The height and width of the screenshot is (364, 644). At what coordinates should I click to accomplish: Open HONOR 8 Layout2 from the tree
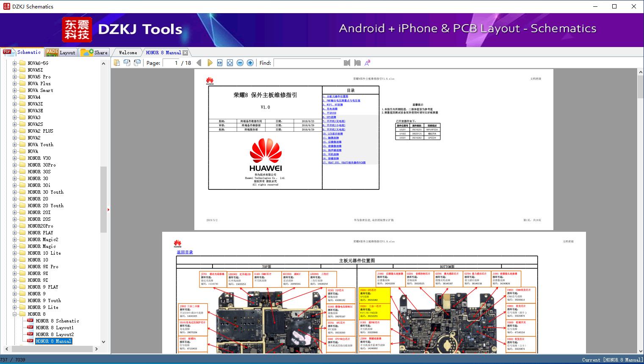coord(55,334)
